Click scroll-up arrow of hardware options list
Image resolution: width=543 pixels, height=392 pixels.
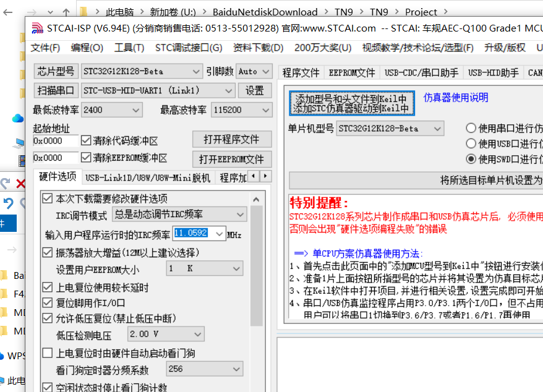256,200
